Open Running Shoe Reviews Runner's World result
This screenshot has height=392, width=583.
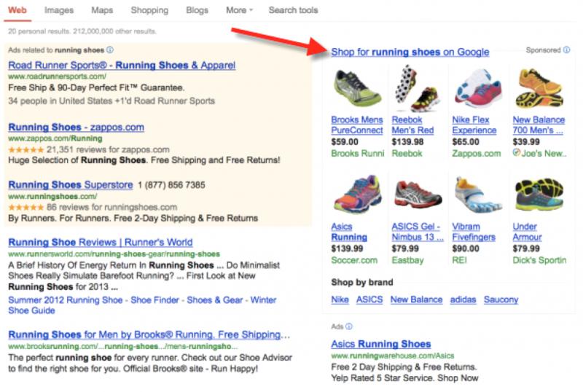(x=101, y=243)
